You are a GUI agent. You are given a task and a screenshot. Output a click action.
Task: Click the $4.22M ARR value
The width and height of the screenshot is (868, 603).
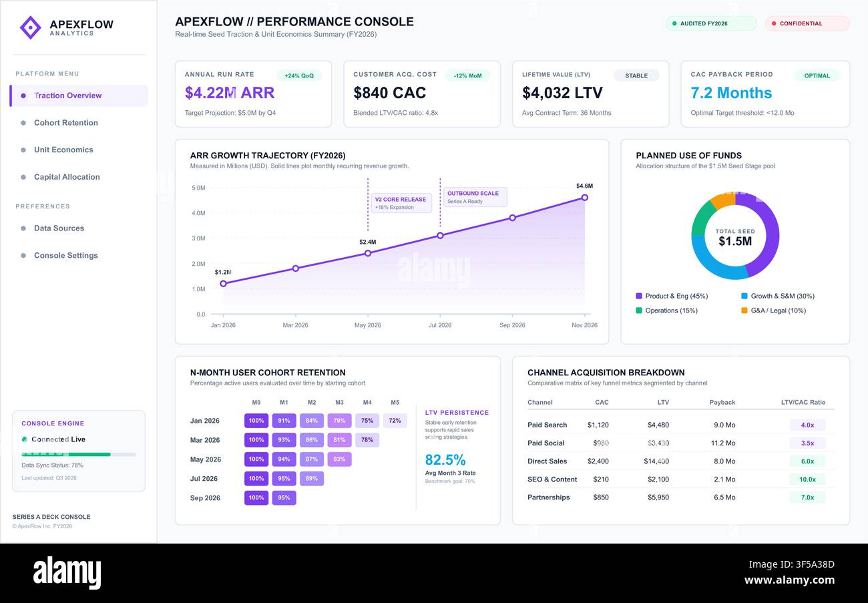click(x=230, y=93)
